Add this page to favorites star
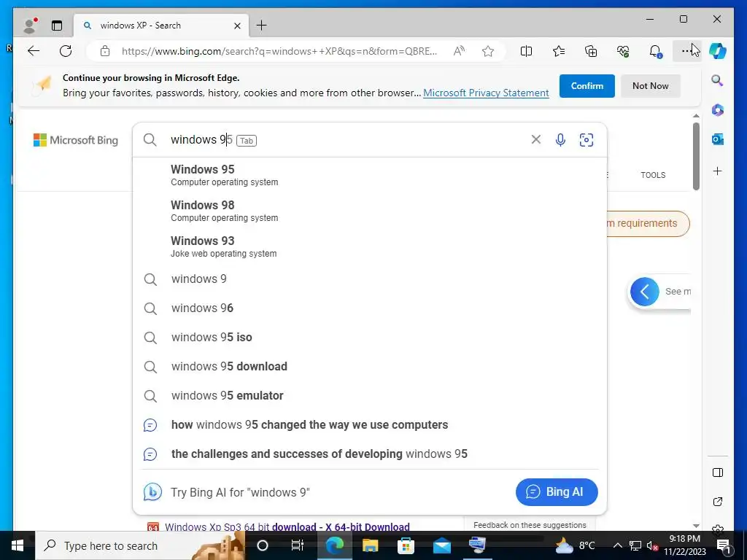 (488, 51)
